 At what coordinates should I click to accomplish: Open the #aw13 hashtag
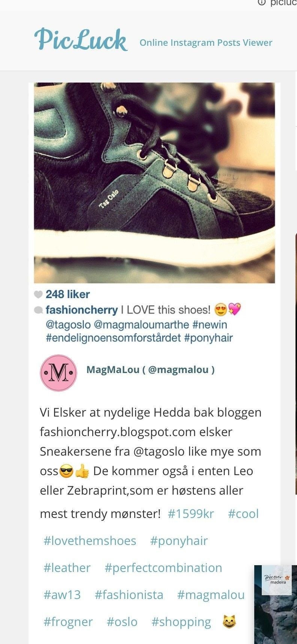coord(62,594)
